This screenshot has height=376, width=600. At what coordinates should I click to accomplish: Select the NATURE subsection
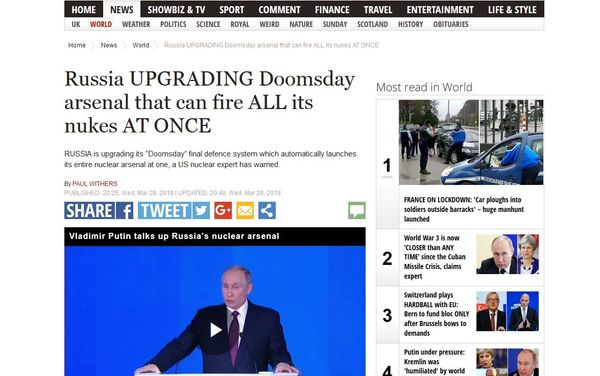pyautogui.click(x=301, y=24)
